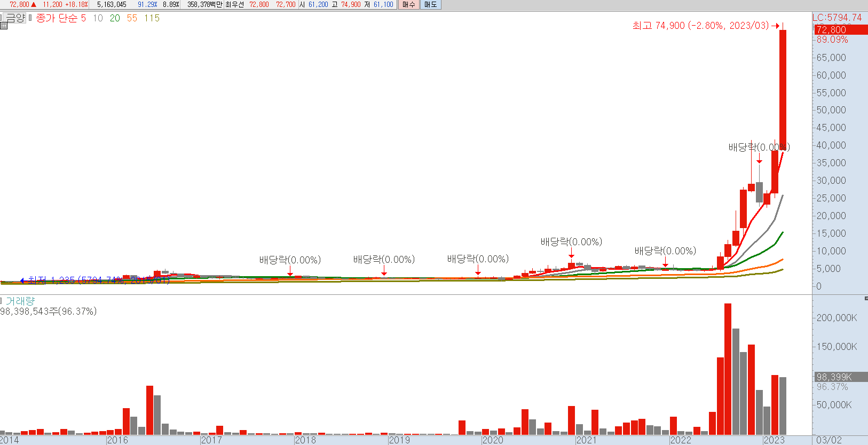Click the 50,000 price axis label
This screenshot has height=445, width=868.
click(x=831, y=110)
